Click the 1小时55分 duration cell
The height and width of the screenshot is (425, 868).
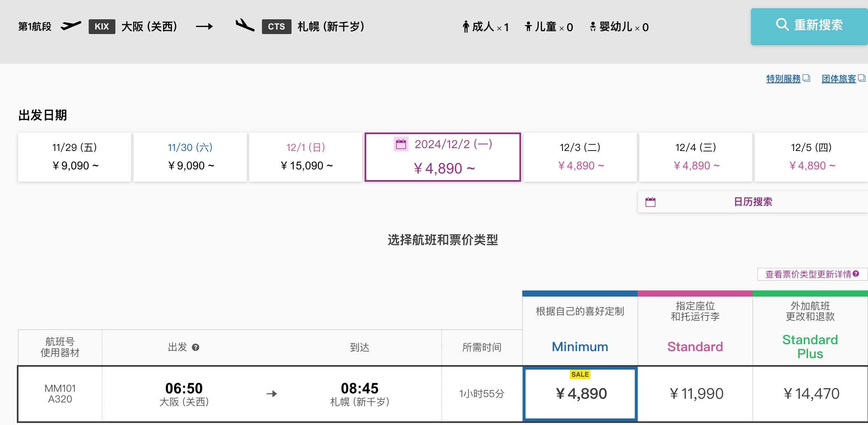point(482,394)
